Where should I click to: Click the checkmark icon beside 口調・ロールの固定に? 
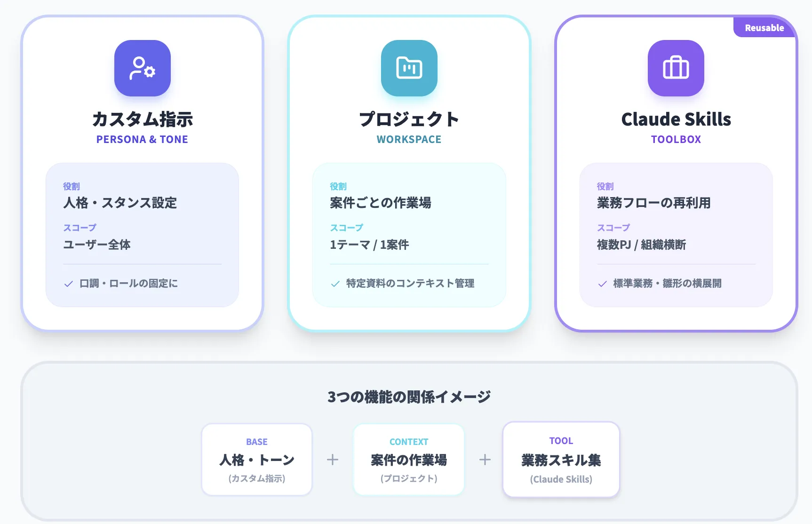point(69,284)
